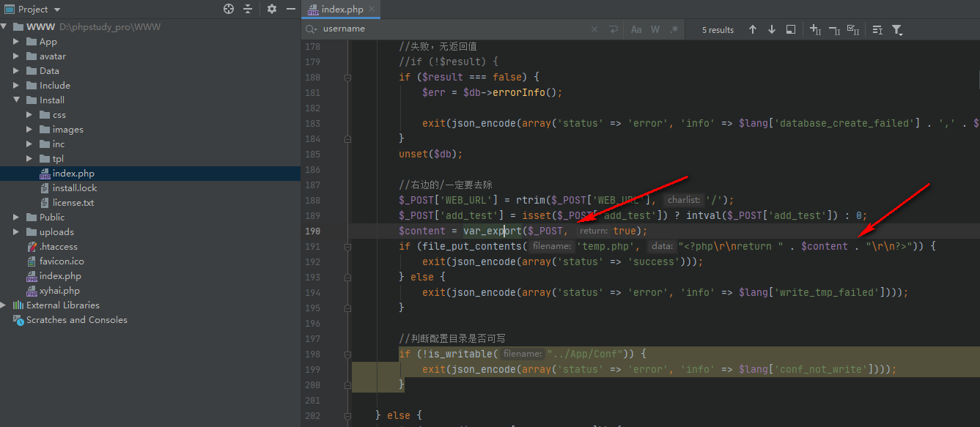Insert new line in search field

coord(614,29)
